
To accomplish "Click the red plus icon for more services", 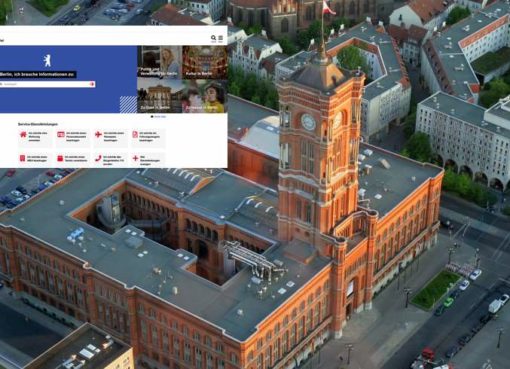I will (135, 158).
